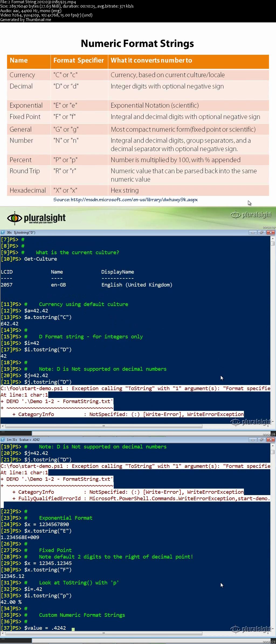Click the '$x.tostring("E")' command line
The height and width of the screenshot is (644, 276).
click(x=36, y=531)
